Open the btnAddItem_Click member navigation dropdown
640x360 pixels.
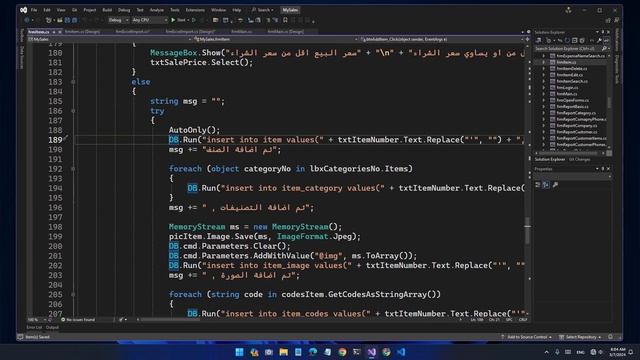tap(441, 39)
